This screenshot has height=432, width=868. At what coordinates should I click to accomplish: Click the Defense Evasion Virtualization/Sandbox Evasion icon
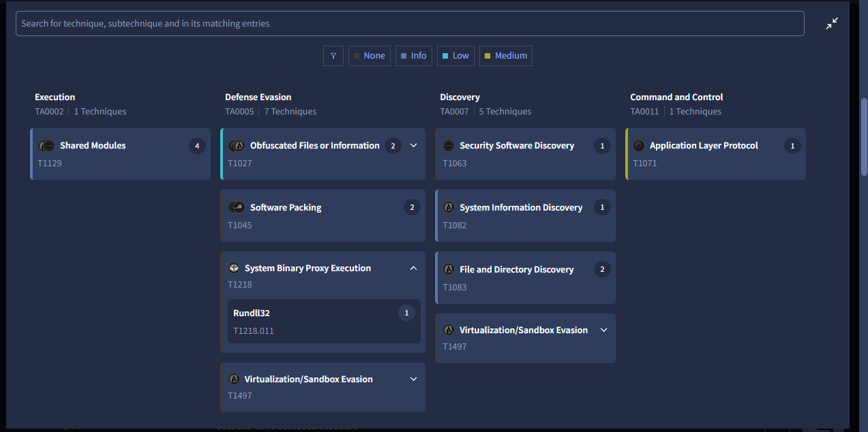pos(234,380)
